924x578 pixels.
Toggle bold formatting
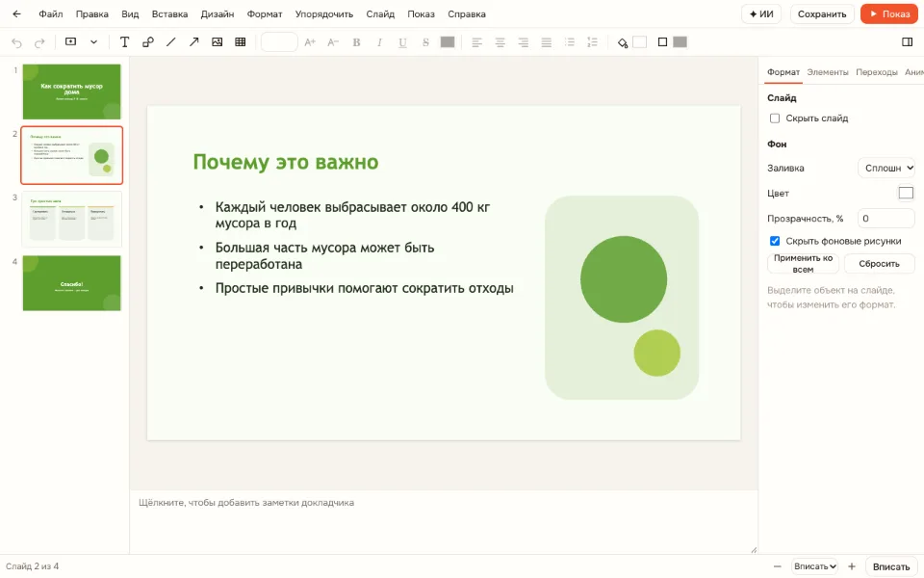(356, 41)
